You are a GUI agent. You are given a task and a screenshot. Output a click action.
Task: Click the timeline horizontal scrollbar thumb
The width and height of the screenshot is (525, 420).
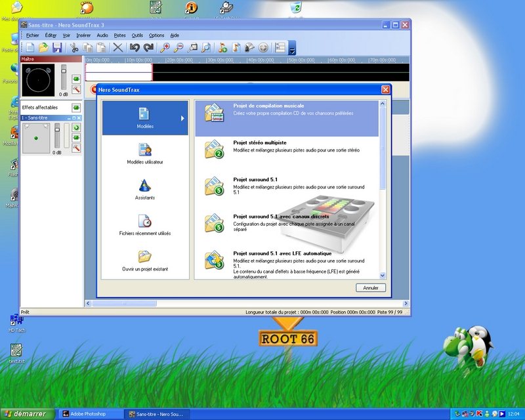pyautogui.click(x=124, y=303)
